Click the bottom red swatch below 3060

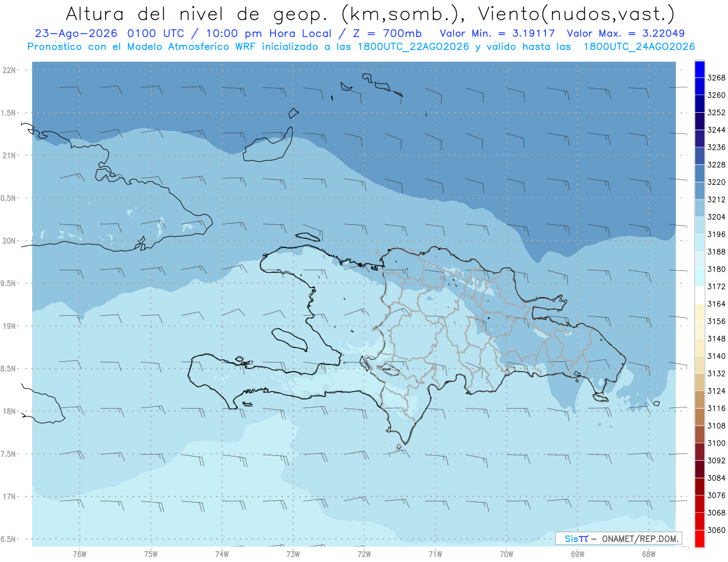(699, 538)
